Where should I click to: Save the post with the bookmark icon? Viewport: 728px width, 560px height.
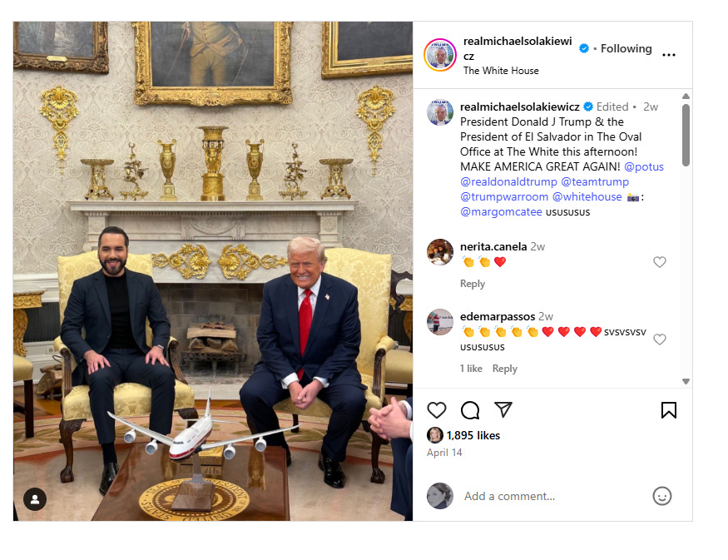669,410
